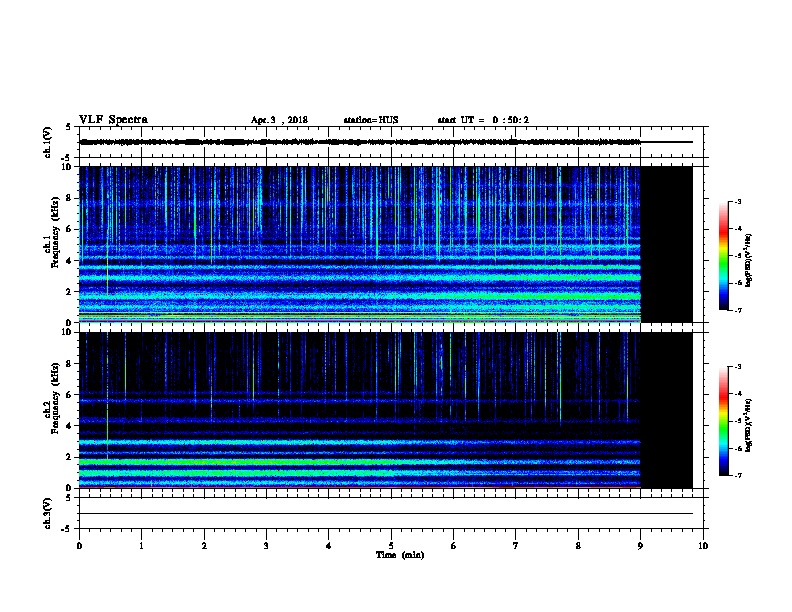This screenshot has height=612, width=792.
Task: Select the date label "Apr. 3, 2018"
Action: (x=279, y=120)
